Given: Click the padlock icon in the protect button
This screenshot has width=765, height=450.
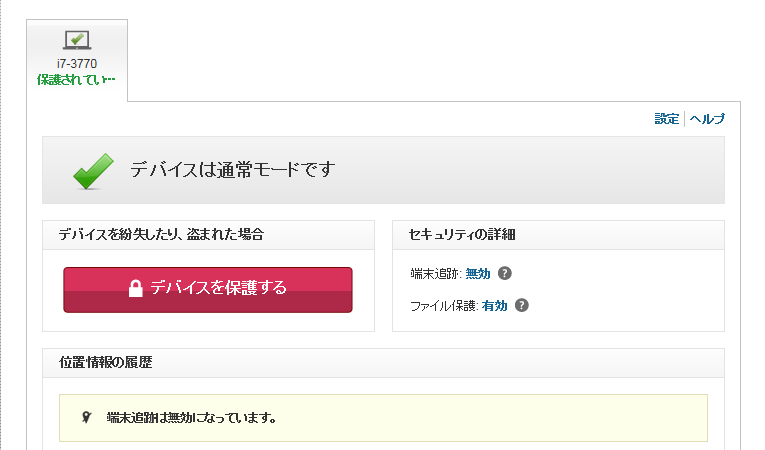Looking at the screenshot, I should click(x=135, y=289).
